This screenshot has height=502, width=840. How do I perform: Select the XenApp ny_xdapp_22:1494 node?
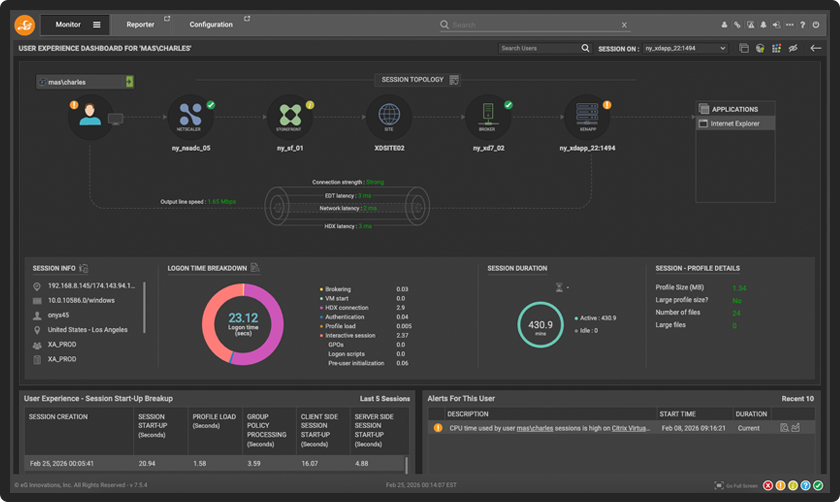tap(587, 116)
